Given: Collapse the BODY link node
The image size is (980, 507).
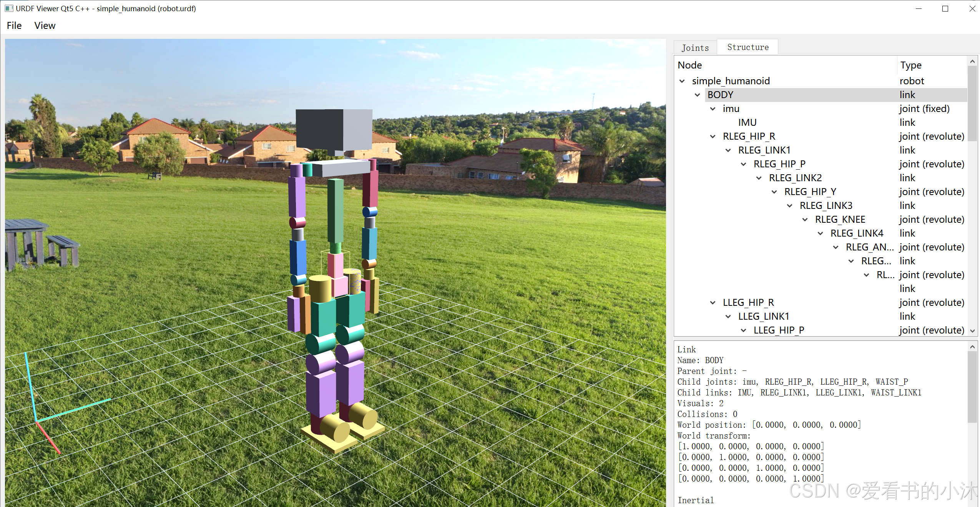Looking at the screenshot, I should [x=698, y=95].
